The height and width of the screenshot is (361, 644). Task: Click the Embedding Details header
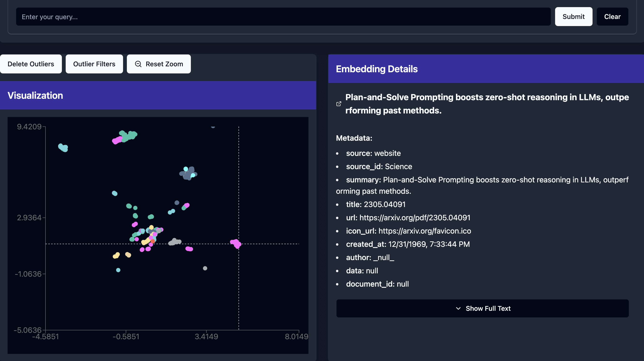click(486, 69)
